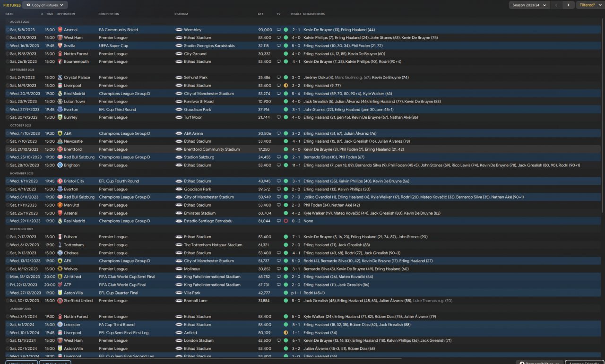Click the Chelsea club badge

point(60,253)
